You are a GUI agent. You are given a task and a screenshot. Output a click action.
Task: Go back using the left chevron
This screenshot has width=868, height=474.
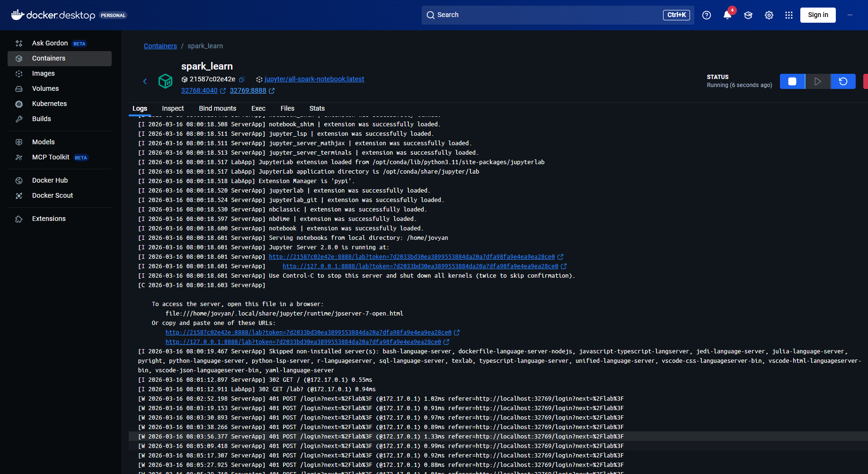[145, 81]
